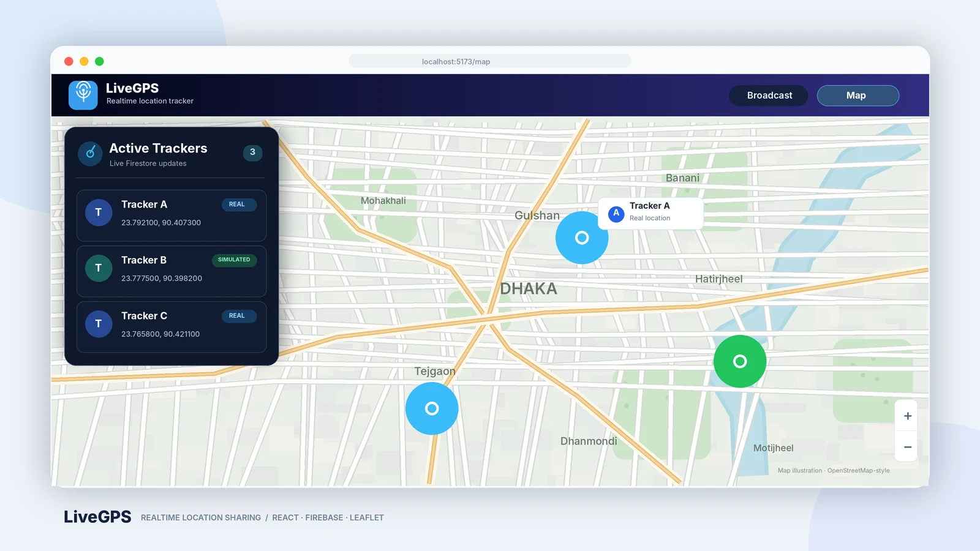Click the green maximize window button
Image resolution: width=980 pixels, height=551 pixels.
[x=99, y=61]
